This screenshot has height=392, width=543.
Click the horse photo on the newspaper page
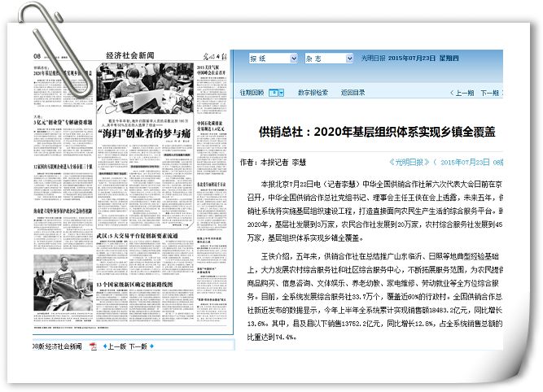pyautogui.click(x=63, y=283)
